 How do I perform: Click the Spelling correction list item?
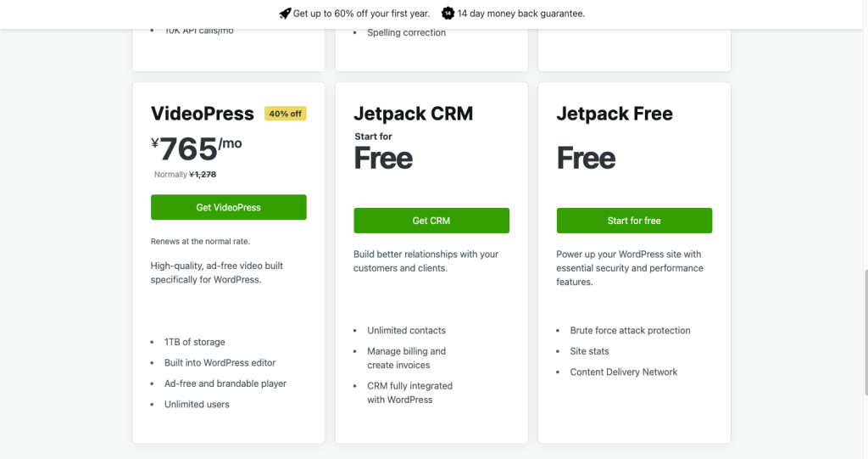pos(406,33)
